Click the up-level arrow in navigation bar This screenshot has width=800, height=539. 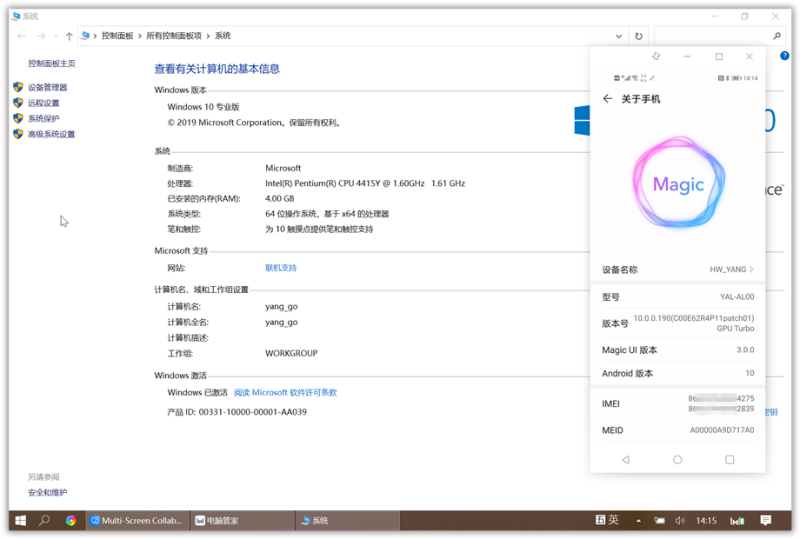pos(69,36)
